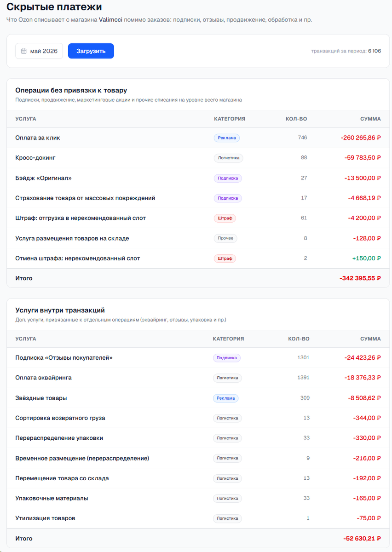Click the +150,00 ₽ refund amount
Viewport: 392px width, 552px height.
pyautogui.click(x=367, y=258)
